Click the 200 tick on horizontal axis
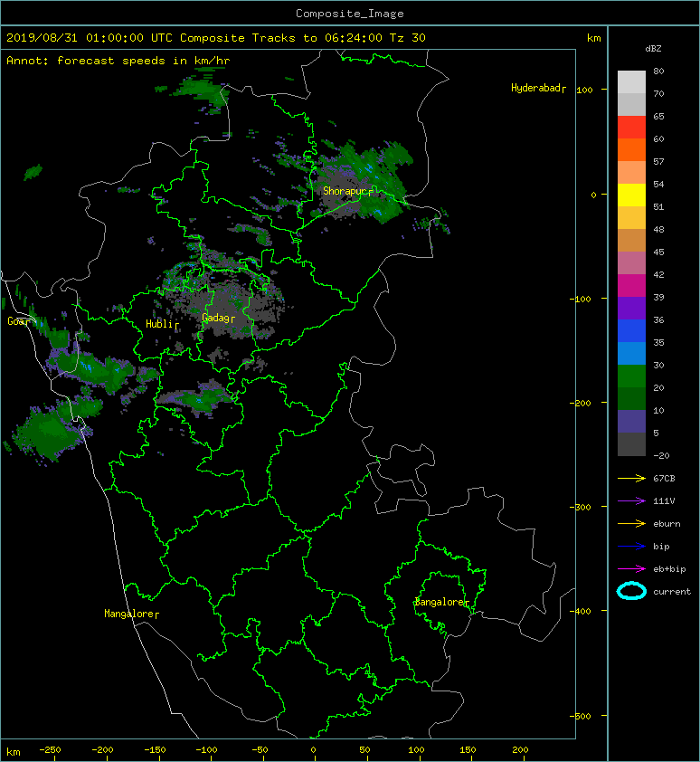 pyautogui.click(x=520, y=750)
